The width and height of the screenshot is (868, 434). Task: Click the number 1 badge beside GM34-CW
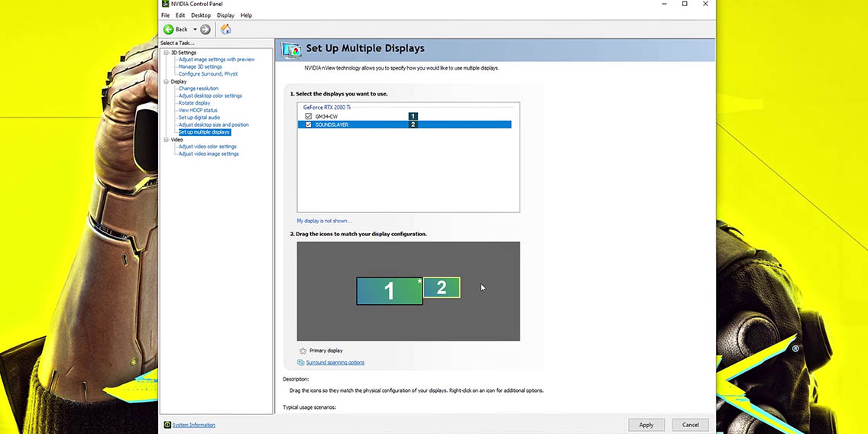click(413, 116)
